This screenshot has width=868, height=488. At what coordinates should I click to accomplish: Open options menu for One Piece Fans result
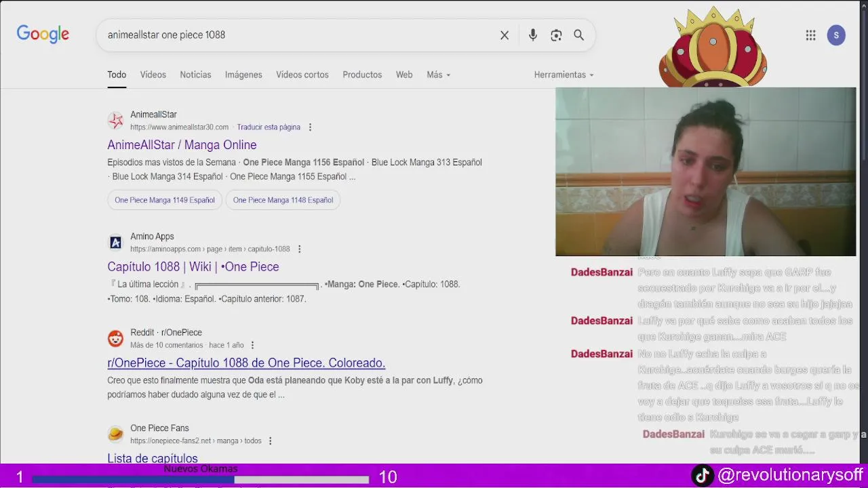(270, 441)
